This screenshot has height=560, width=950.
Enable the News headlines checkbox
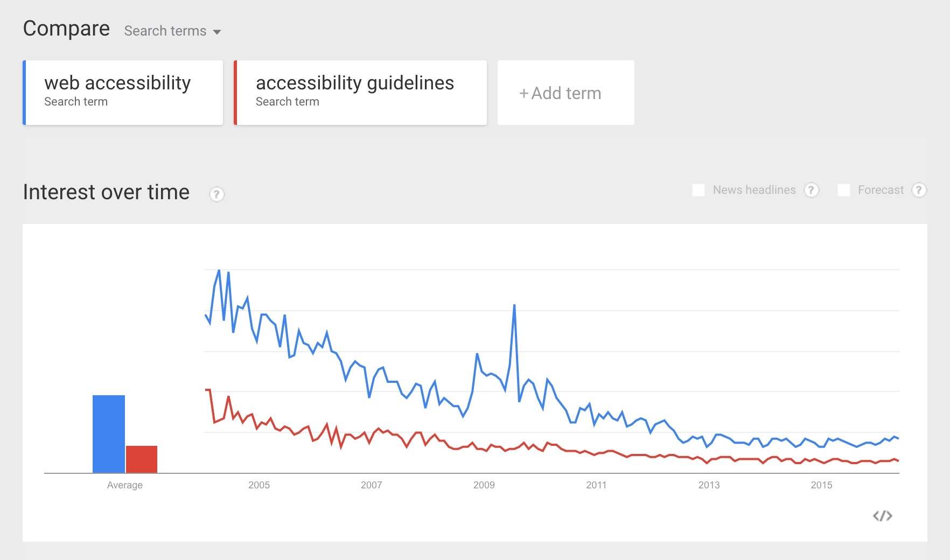[x=698, y=190]
